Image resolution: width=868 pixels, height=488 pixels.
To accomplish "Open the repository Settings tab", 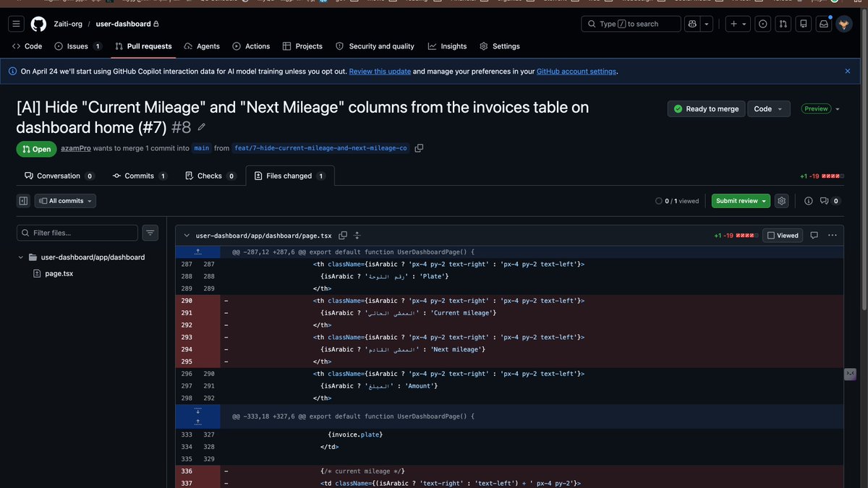I will (499, 46).
